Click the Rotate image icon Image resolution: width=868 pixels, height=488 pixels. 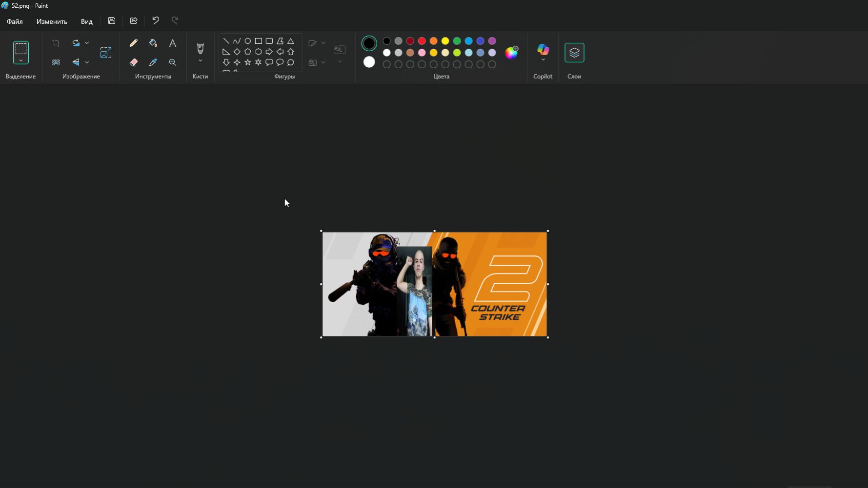76,43
